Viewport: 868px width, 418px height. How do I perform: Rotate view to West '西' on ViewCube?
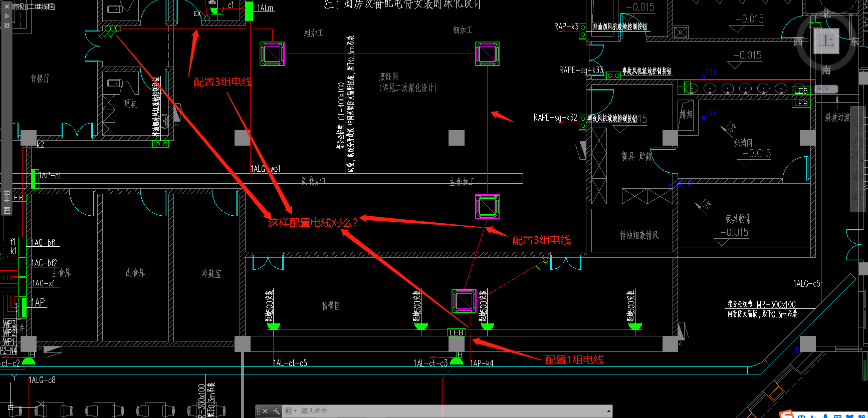pos(798,42)
